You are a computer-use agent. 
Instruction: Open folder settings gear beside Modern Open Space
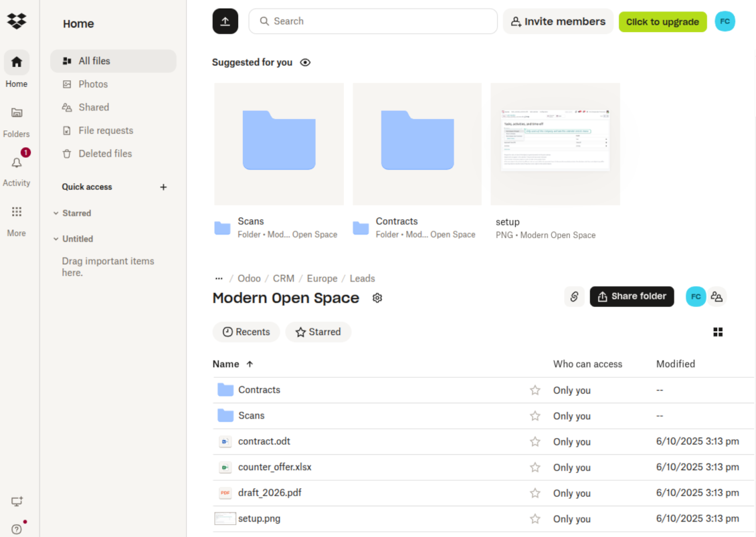point(377,298)
